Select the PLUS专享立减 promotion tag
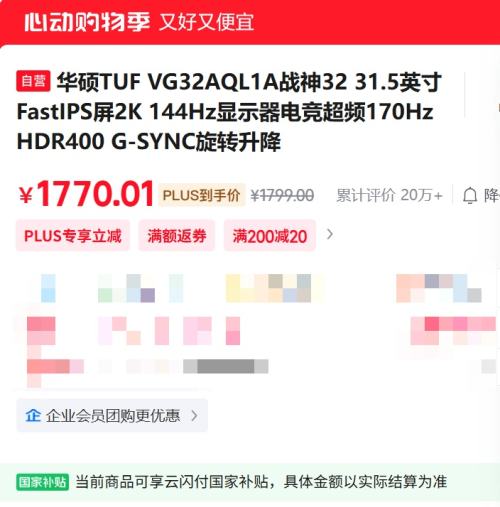This screenshot has width=500, height=507. click(73, 236)
